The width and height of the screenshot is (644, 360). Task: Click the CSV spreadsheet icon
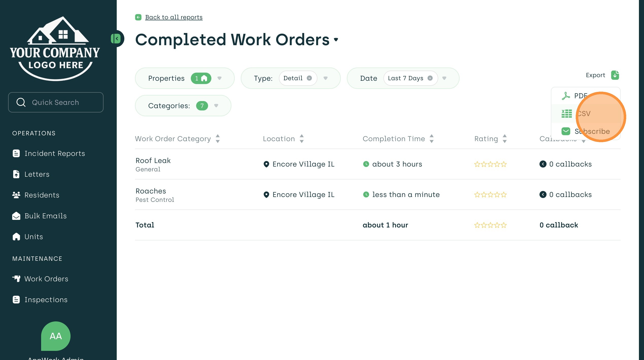point(566,113)
